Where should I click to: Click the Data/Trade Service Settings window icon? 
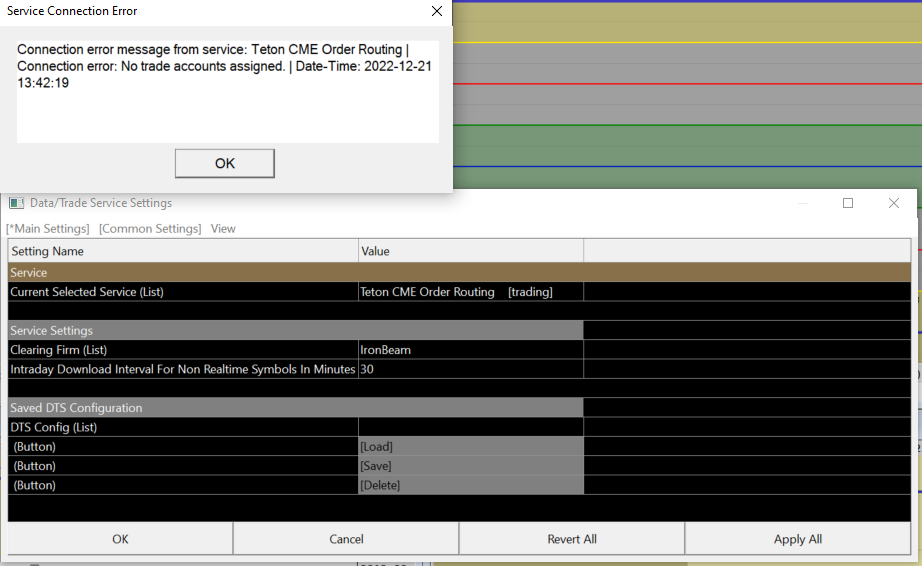pyautogui.click(x=16, y=203)
